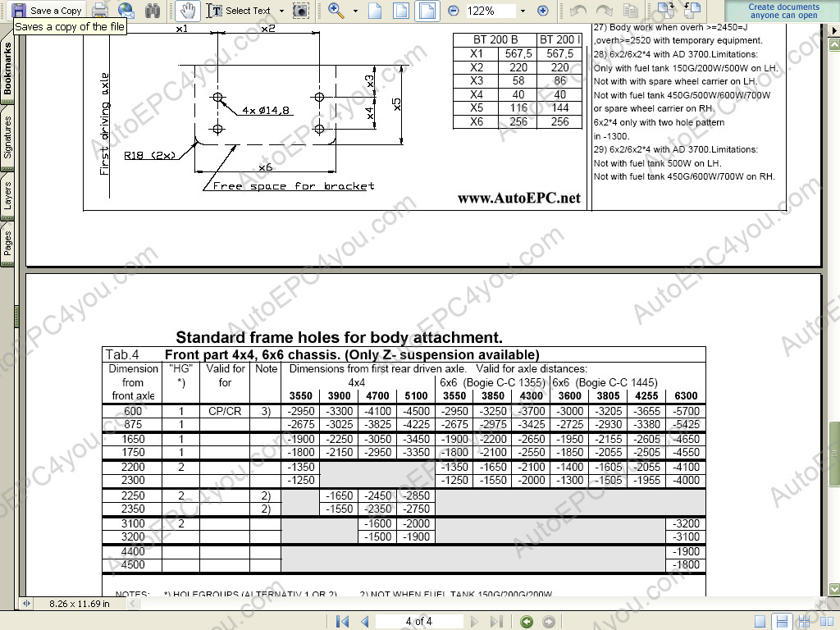Click Create documents anyone can open link
The width and height of the screenshot is (840, 630).
[x=783, y=11]
